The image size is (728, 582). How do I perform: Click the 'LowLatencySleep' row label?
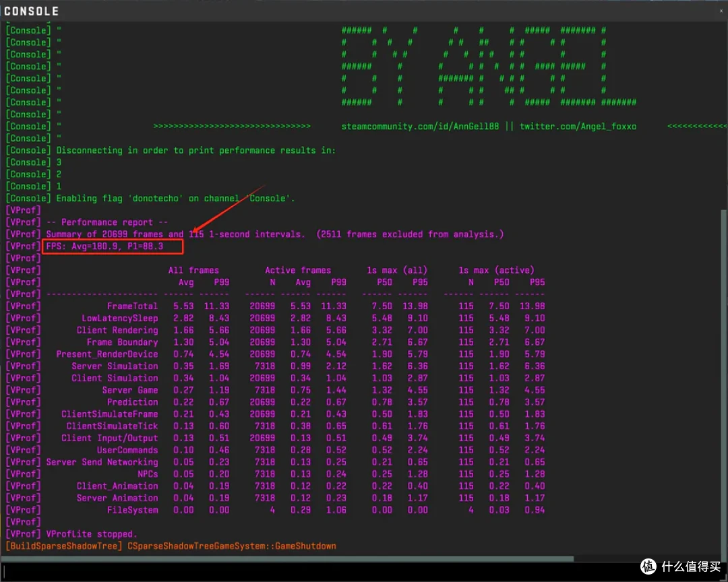coord(120,319)
